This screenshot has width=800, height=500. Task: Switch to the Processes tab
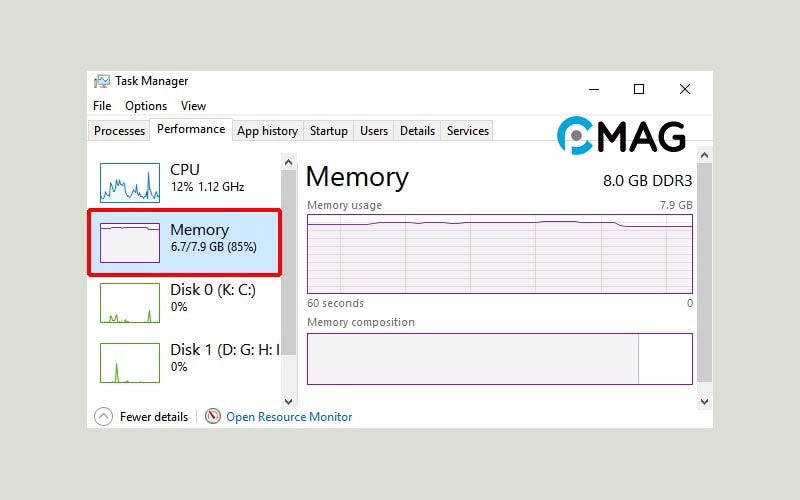click(119, 131)
